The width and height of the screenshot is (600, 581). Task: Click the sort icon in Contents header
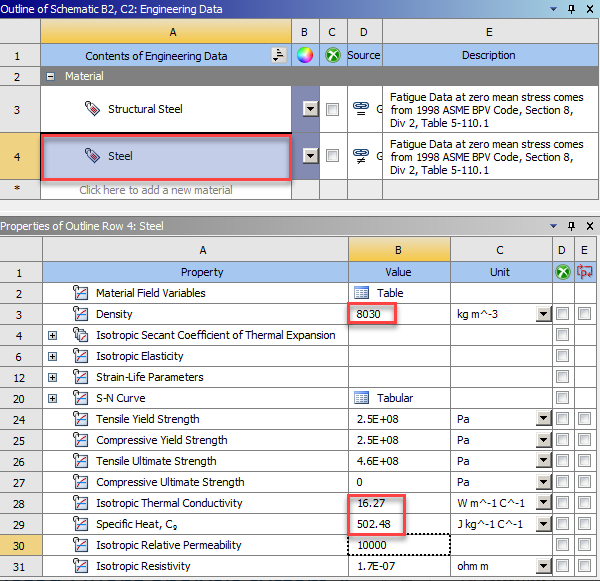tap(277, 56)
